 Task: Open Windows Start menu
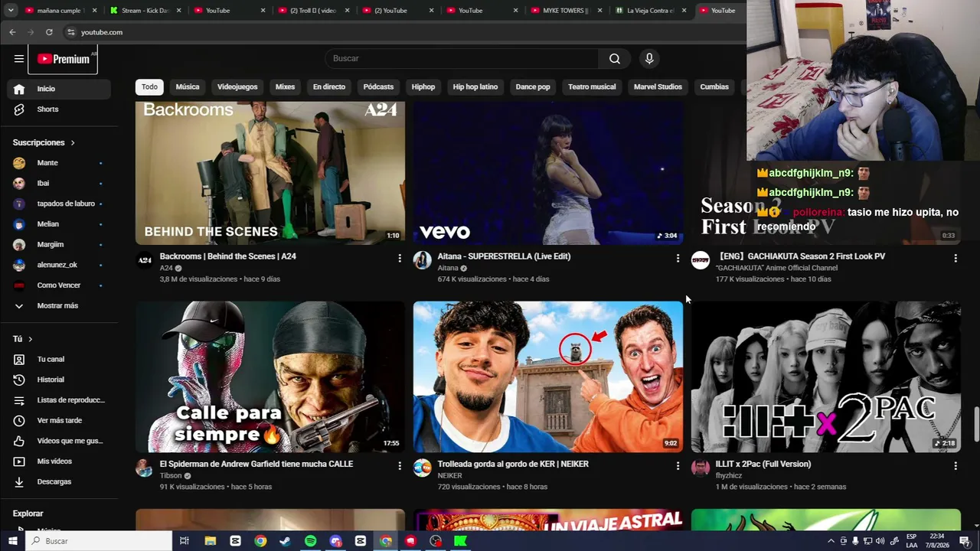point(12,541)
